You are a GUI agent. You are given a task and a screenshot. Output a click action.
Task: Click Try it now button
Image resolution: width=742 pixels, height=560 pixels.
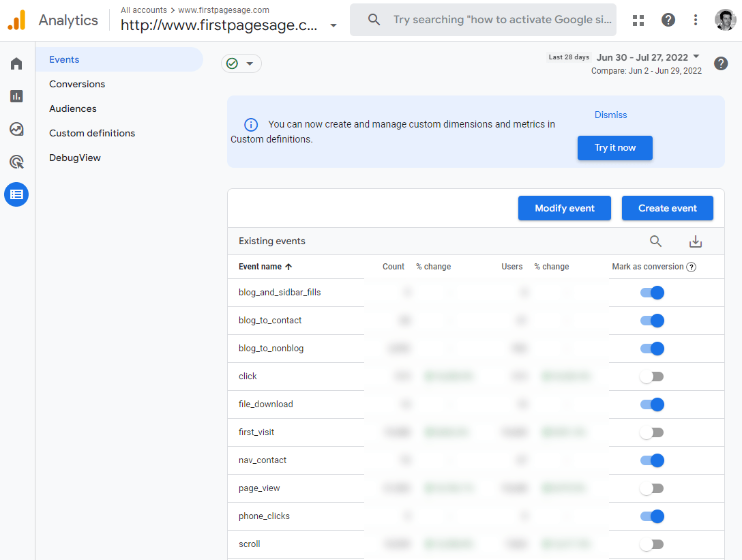point(614,148)
